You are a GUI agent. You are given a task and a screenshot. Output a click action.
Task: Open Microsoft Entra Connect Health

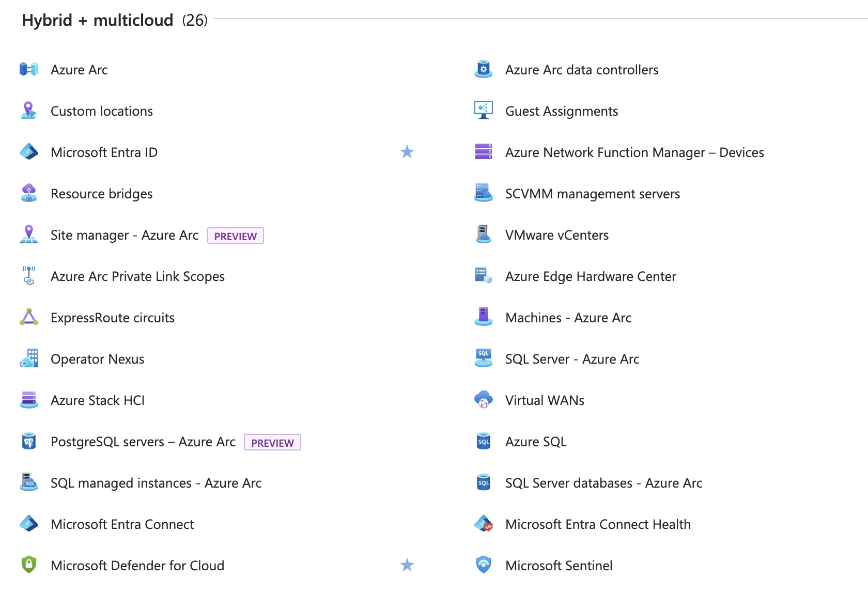[598, 524]
